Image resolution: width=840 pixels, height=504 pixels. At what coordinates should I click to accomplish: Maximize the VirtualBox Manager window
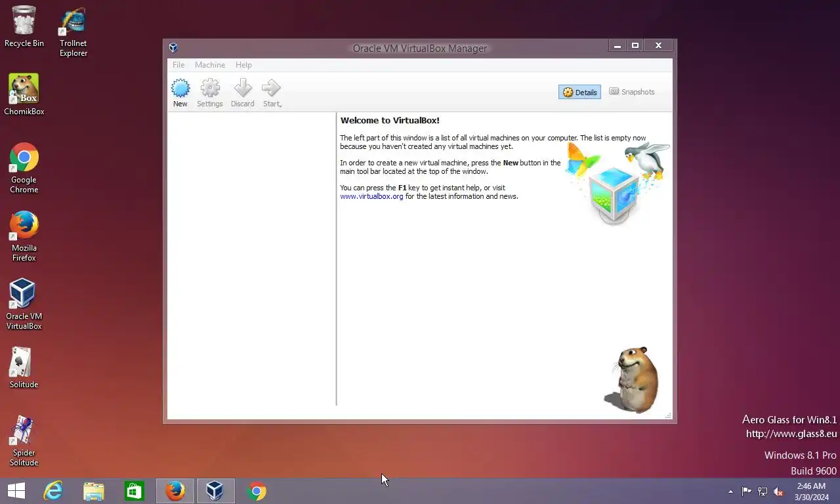click(x=635, y=45)
